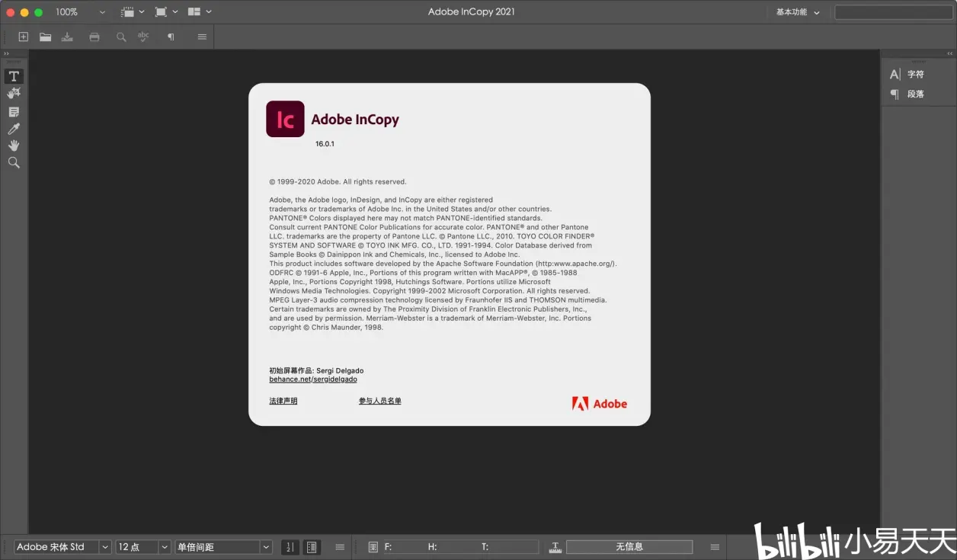Click the © 1999-2020 Adobe copyright text
This screenshot has height=560, width=957.
[x=338, y=182]
